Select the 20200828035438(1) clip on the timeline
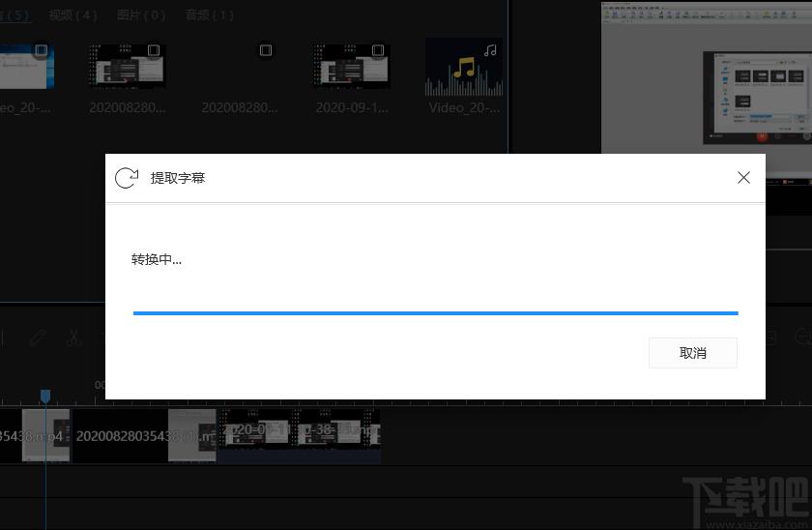The width and height of the screenshot is (812, 530). [145, 435]
